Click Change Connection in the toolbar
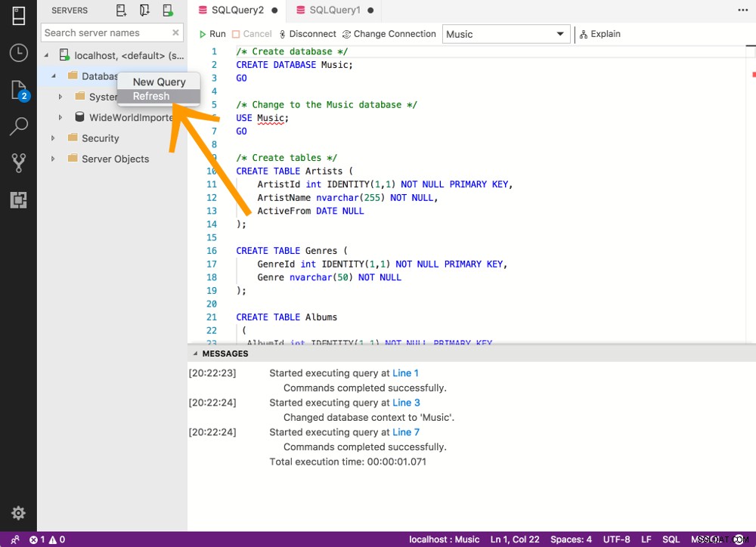Screen dimensions: 756x547 pyautogui.click(x=389, y=34)
